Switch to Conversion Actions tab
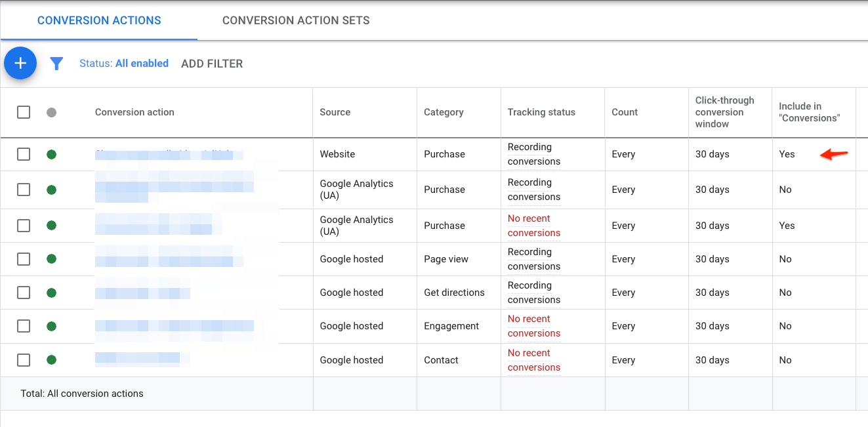Viewport: 868px width, 427px height. click(x=99, y=20)
